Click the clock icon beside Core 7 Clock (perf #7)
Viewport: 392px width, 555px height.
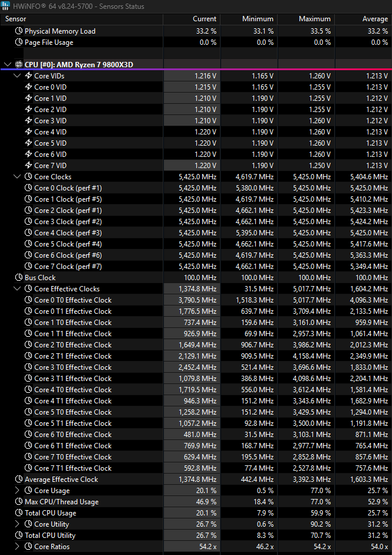coord(28,267)
